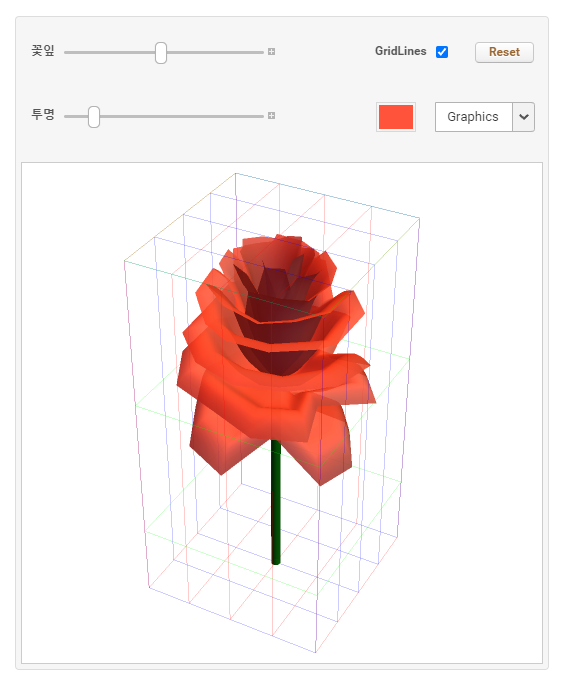Click the 투명 slider track's right end
Viewport: 563px width, 684px height.
(261, 116)
